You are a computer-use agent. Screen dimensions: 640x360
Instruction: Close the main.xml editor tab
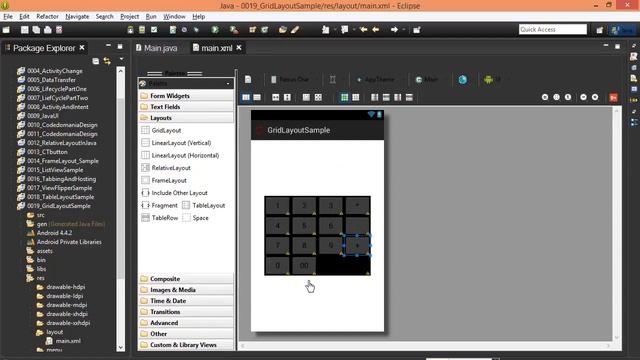click(239, 48)
